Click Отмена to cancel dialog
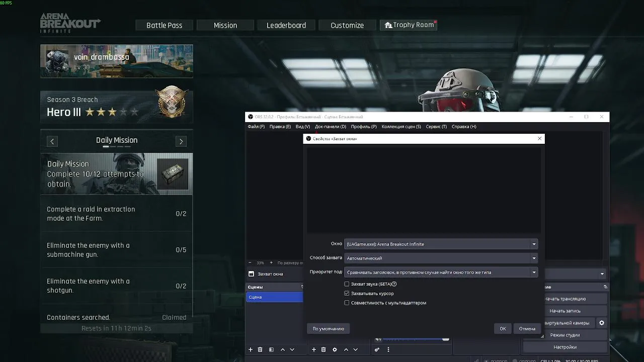 click(x=527, y=328)
